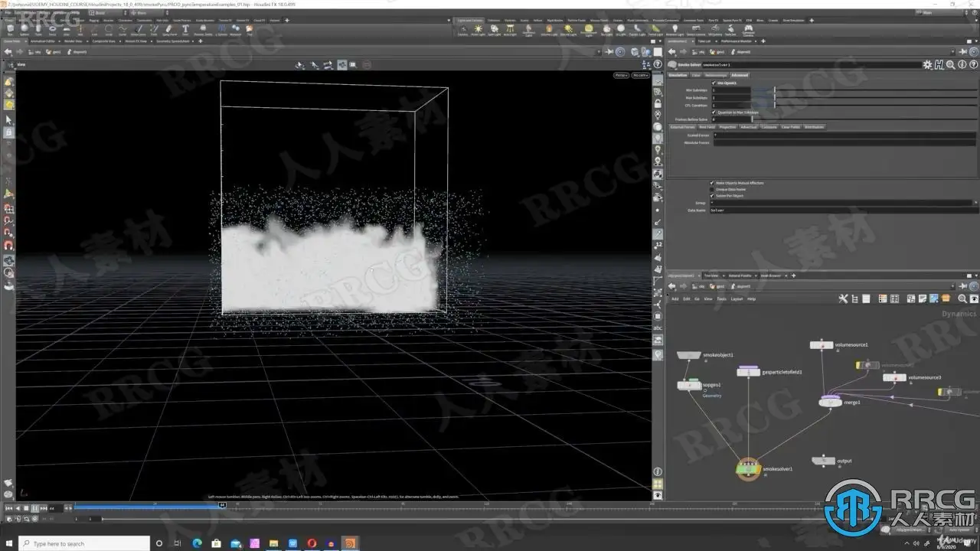Open the parameter gear menu icon
This screenshot has width=980, height=551.
coord(927,65)
